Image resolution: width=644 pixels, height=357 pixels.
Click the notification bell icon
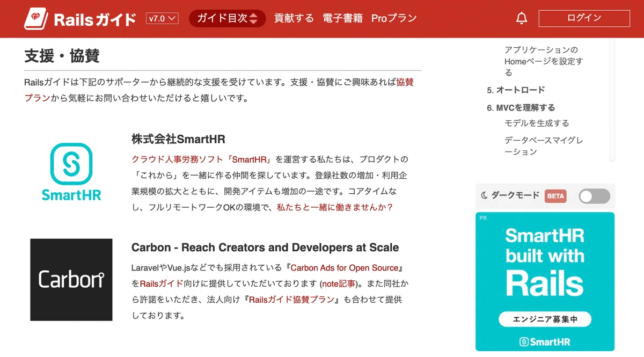click(521, 18)
